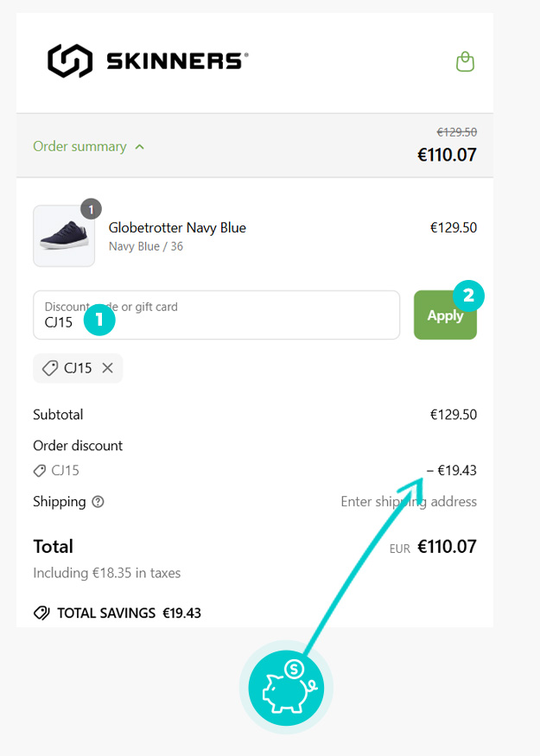The height and width of the screenshot is (756, 540).
Task: Click the shipping help question mark icon
Action: tap(98, 502)
